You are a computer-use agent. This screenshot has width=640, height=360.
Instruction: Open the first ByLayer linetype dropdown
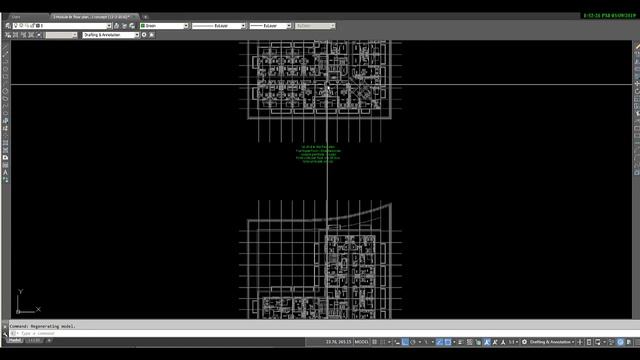243,26
